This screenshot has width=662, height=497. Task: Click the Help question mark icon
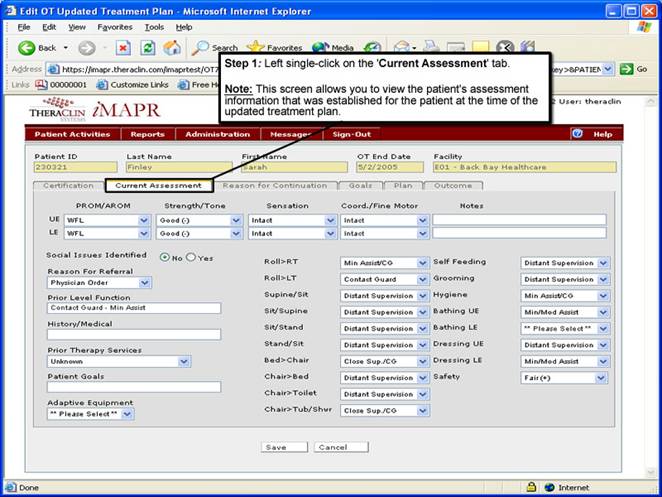[x=578, y=134]
